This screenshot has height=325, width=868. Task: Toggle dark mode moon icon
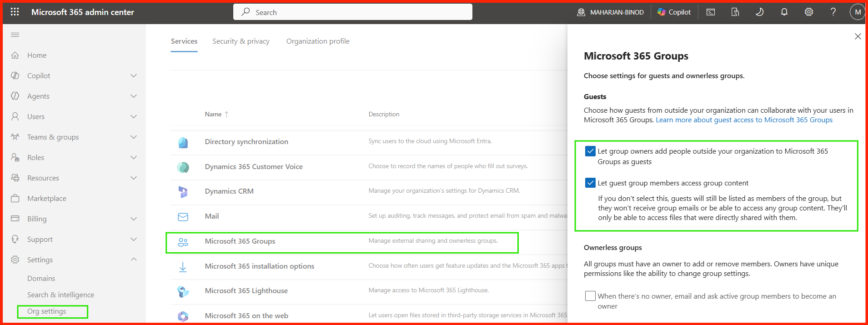tap(759, 12)
